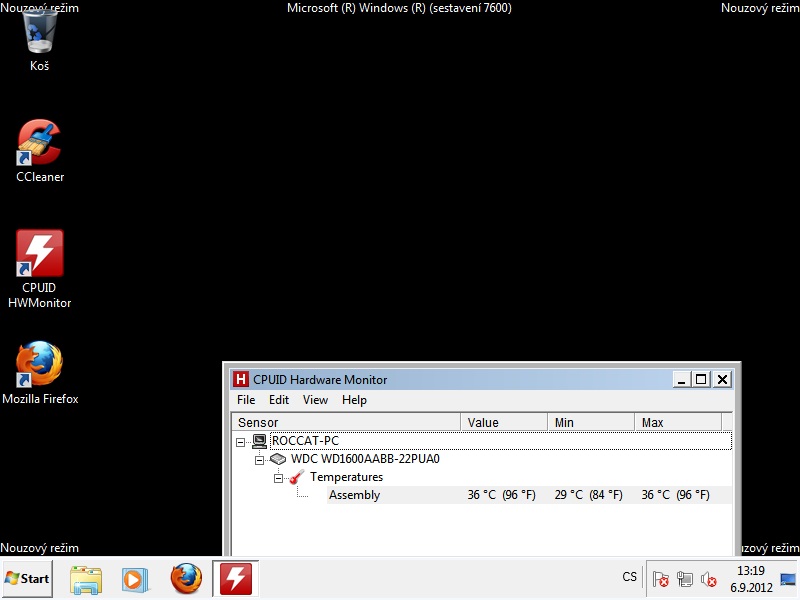The width and height of the screenshot is (800, 600).
Task: Click Assembly max value 36 °C (96 °F)
Action: pos(676,495)
